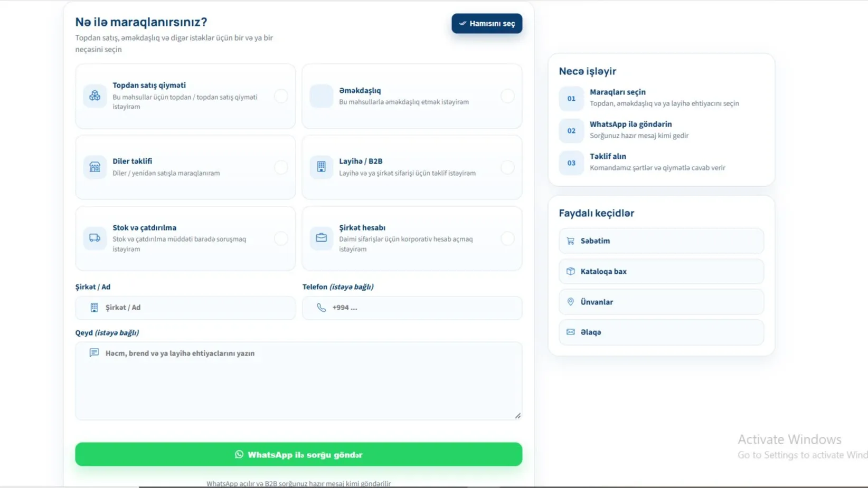The width and height of the screenshot is (868, 488).
Task: Click the 'Təklif alın' step title
Action: (608, 156)
